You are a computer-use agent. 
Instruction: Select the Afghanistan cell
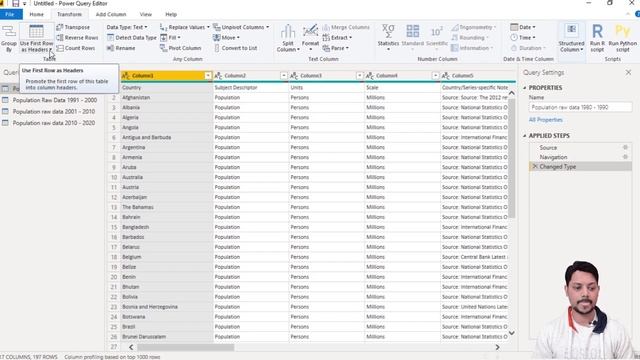(x=167, y=98)
